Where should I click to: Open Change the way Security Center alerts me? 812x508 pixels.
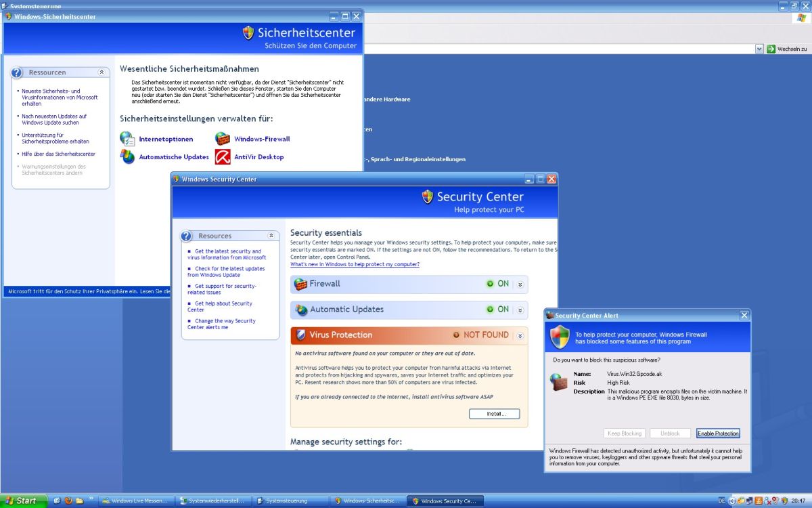tap(221, 324)
